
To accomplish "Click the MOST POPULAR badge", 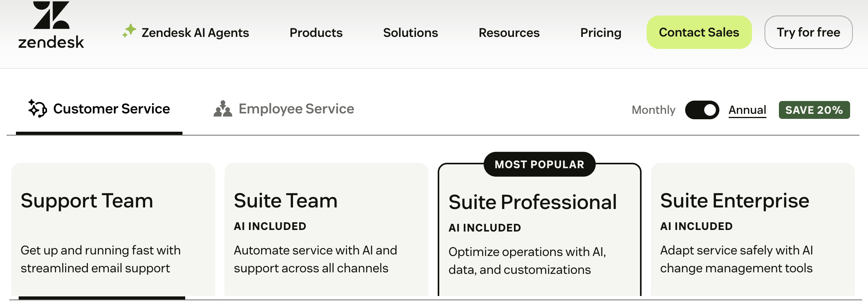I will point(539,164).
